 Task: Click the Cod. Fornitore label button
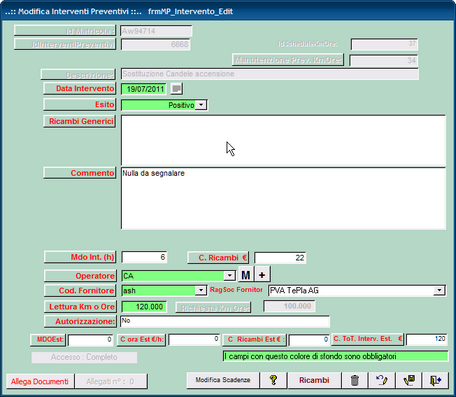click(x=80, y=290)
